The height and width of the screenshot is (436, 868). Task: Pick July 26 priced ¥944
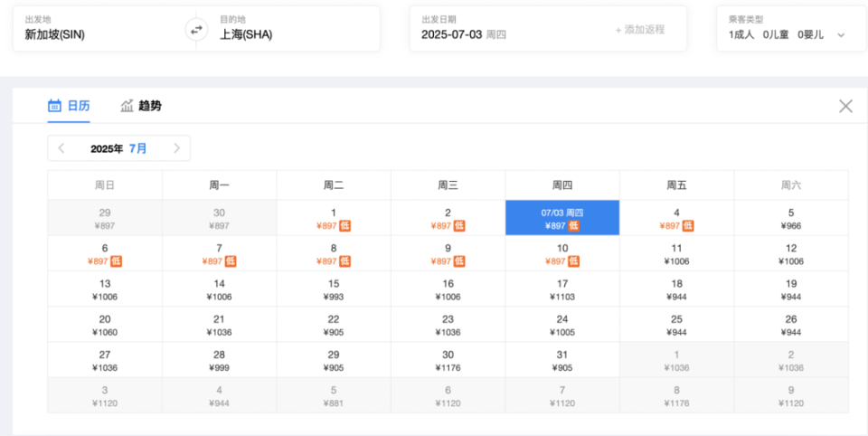pos(791,324)
